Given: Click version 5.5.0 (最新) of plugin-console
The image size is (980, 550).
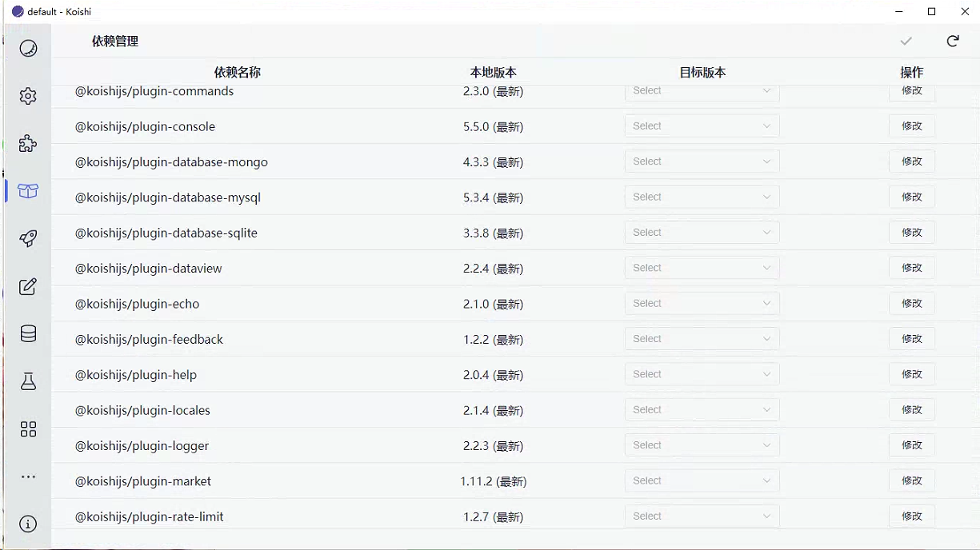Looking at the screenshot, I should (x=493, y=126).
